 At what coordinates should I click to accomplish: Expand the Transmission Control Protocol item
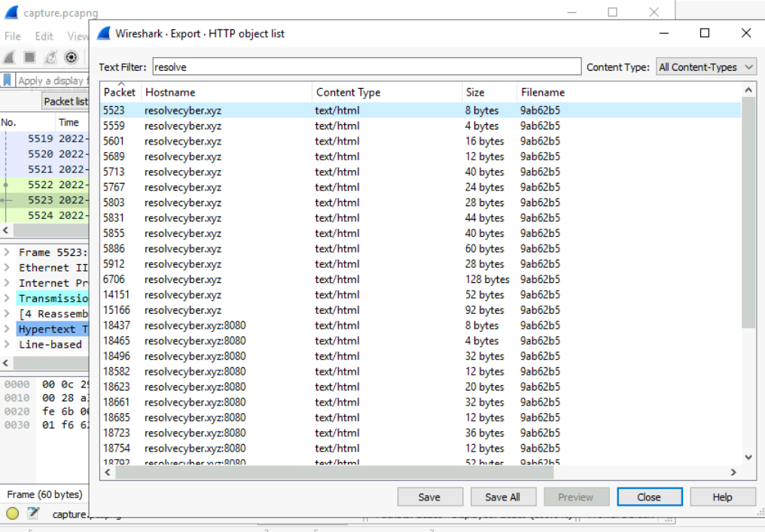tap(7, 299)
